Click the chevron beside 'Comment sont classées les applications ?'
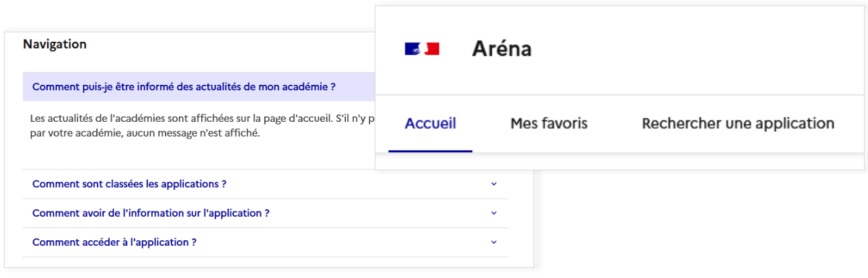Screen dimensions: 868x278 click(494, 184)
